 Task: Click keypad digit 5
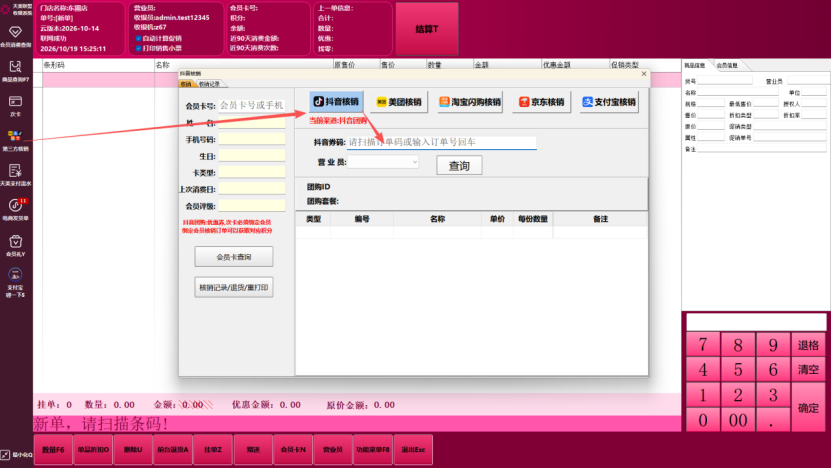[738, 369]
